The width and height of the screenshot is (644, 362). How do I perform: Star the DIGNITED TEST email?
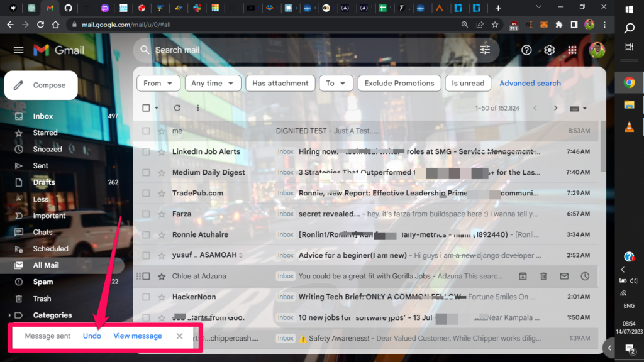coord(162,131)
